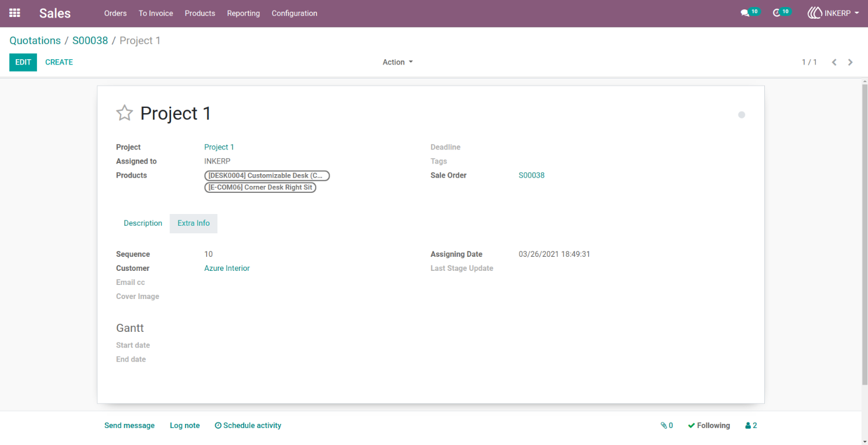This screenshot has height=445, width=868.
Task: Click the Schedule activity clock link
Action: (x=248, y=426)
